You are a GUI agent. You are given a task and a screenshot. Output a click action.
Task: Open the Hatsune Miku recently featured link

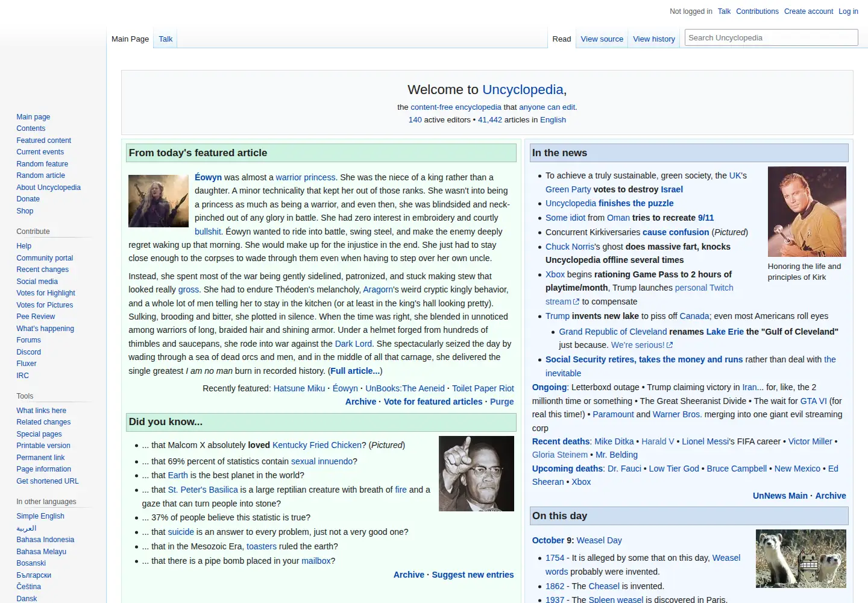pos(299,388)
